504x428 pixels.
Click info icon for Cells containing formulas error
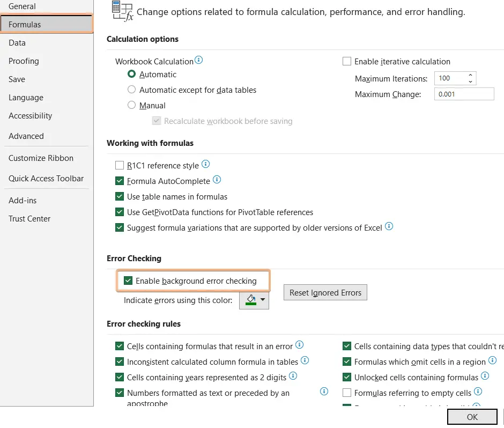300,345
